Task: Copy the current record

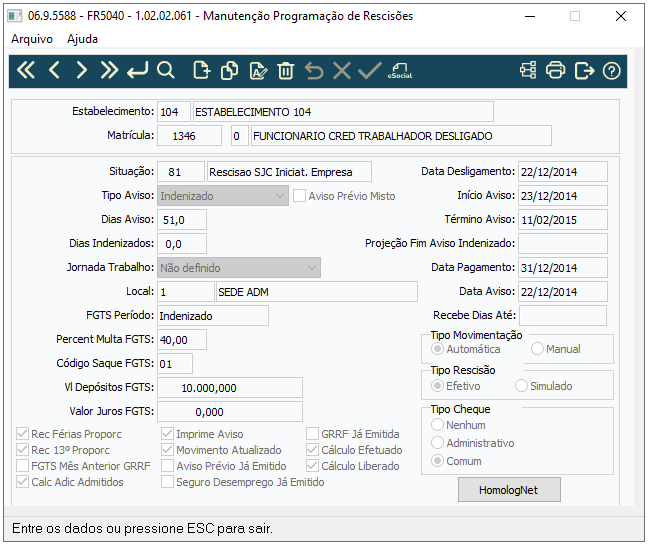Action: [x=229, y=70]
